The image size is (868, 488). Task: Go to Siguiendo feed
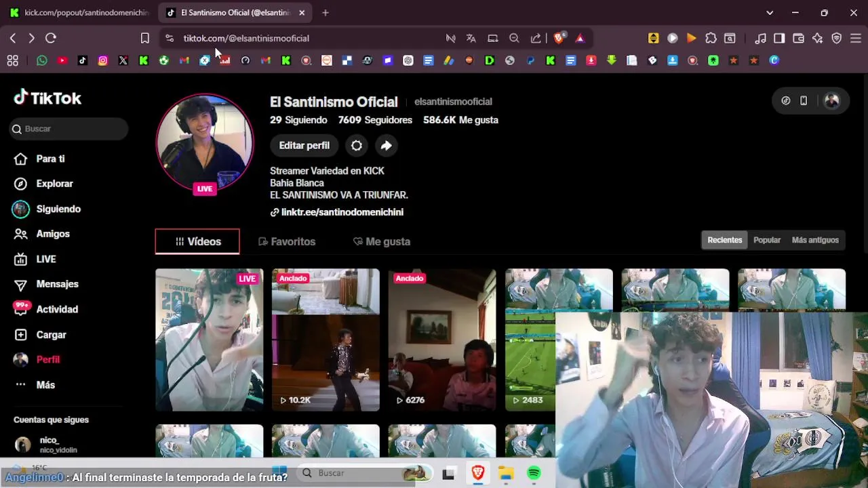point(58,209)
